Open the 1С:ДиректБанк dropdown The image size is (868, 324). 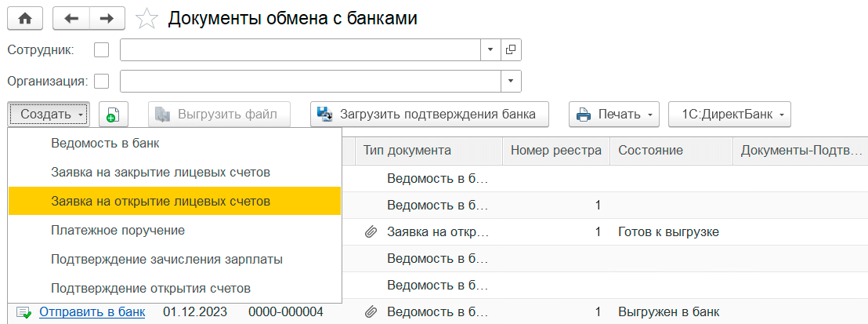pyautogui.click(x=729, y=115)
